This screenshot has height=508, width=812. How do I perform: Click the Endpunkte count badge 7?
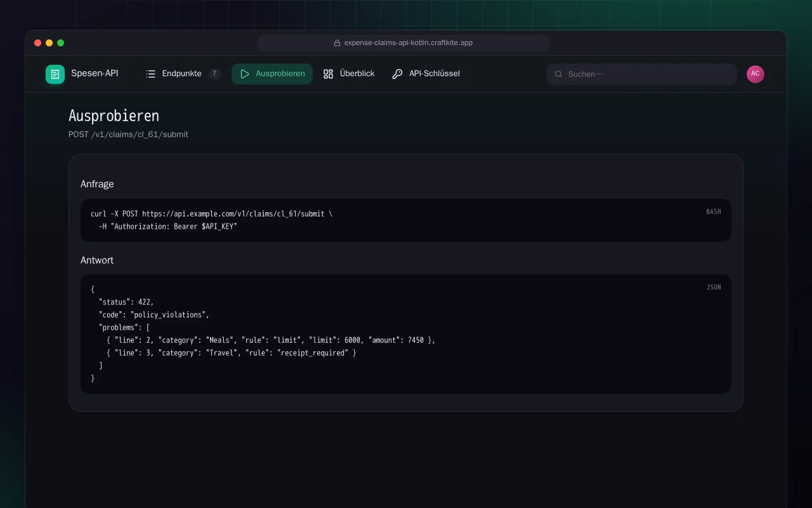click(214, 74)
